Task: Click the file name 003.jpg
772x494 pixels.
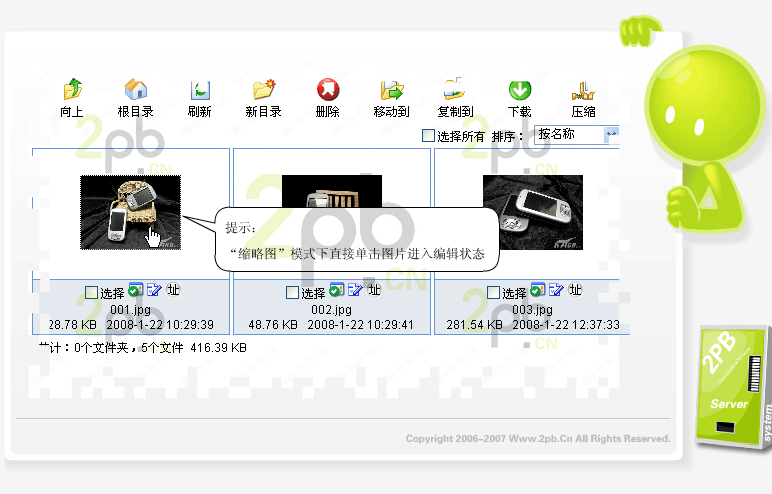Action: click(532, 310)
